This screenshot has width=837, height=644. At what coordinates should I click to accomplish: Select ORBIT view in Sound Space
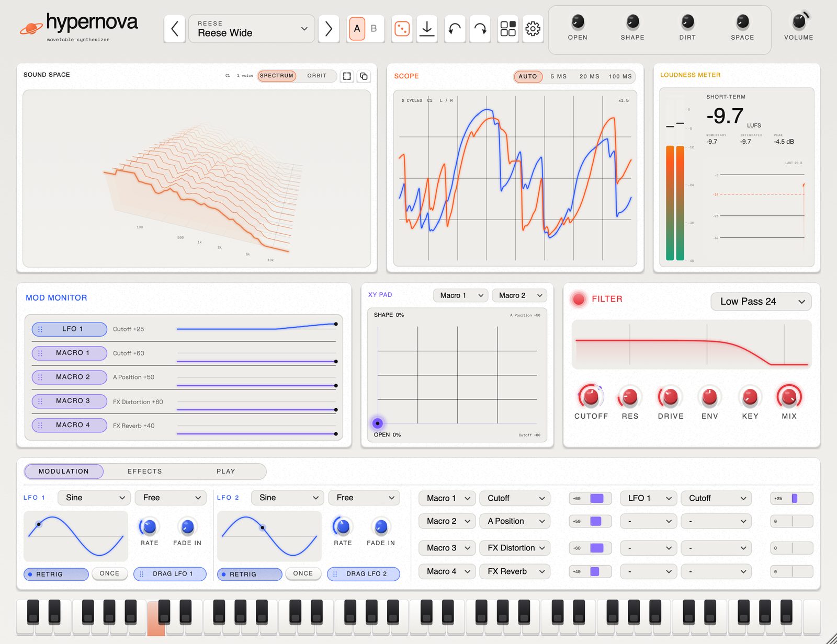316,76
